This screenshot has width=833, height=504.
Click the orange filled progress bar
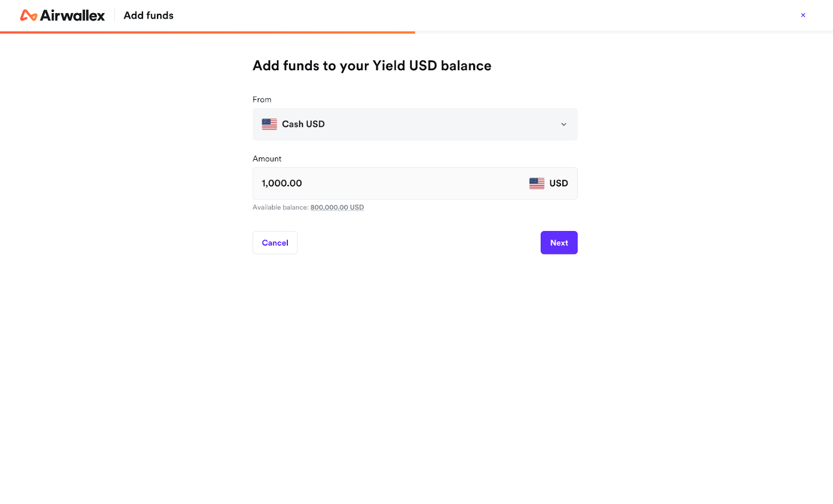pyautogui.click(x=207, y=32)
